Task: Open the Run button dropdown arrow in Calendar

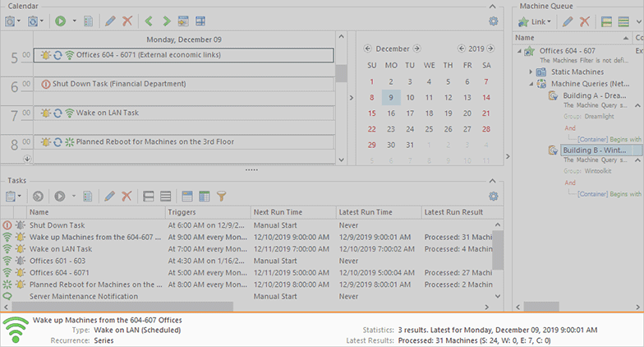Action: (x=75, y=21)
